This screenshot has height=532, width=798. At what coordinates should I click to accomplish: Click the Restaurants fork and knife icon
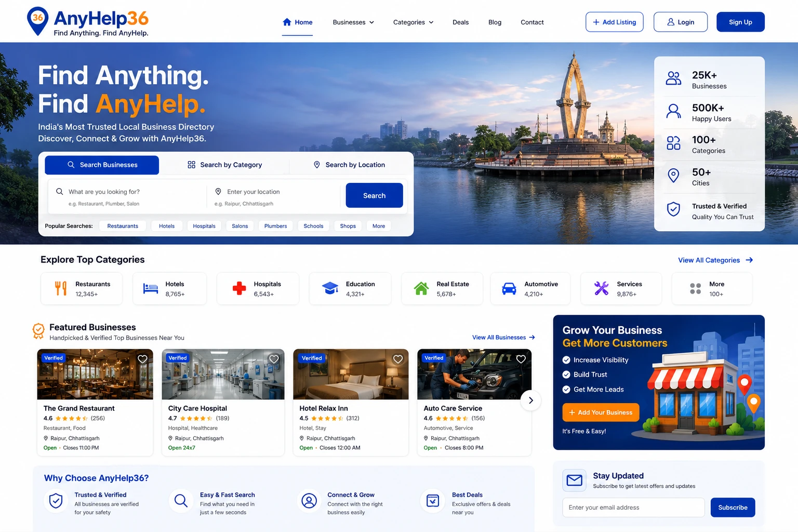(61, 288)
